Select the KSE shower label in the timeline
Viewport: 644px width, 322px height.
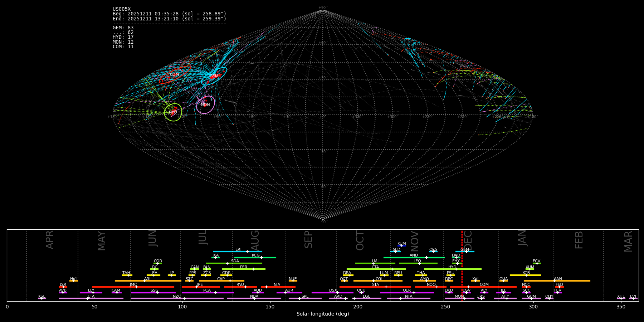(42, 297)
